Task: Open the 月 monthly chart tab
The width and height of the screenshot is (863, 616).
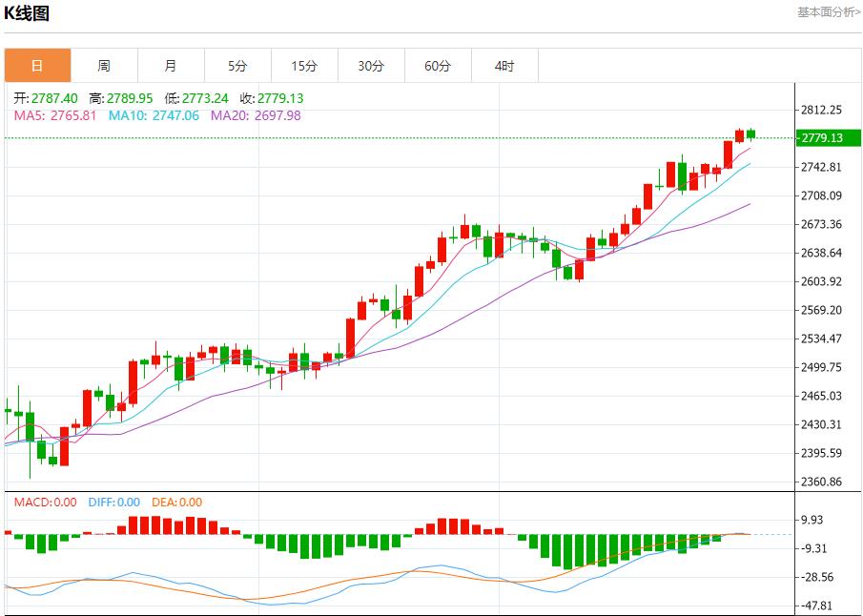Action: (x=171, y=66)
